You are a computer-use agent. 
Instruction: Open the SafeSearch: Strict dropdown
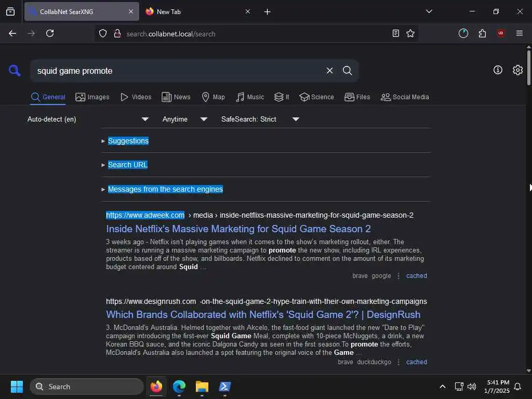[260, 119]
